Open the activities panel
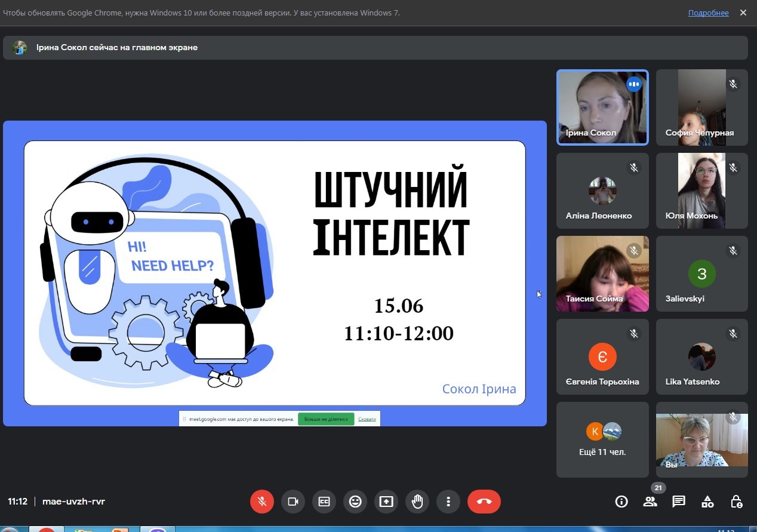 (707, 502)
